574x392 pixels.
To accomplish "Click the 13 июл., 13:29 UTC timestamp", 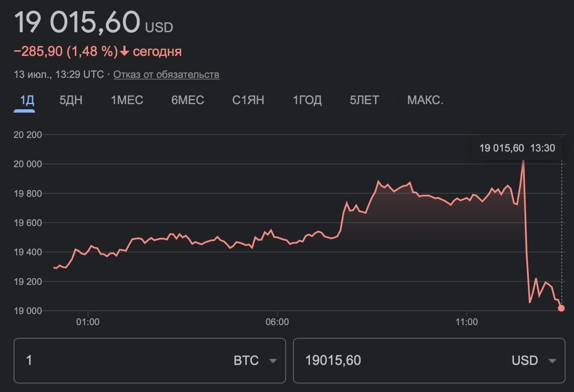I will [59, 74].
